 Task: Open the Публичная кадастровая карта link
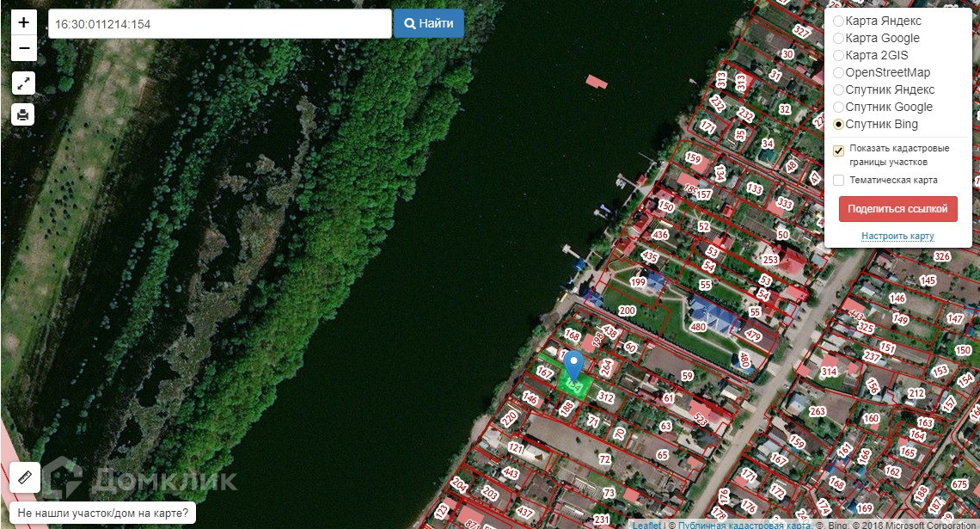[x=744, y=526]
